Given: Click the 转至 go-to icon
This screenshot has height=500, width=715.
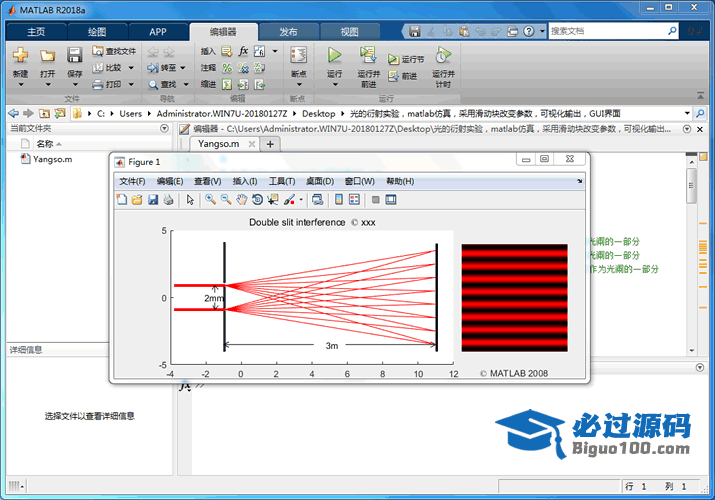Looking at the screenshot, I should pos(152,68).
